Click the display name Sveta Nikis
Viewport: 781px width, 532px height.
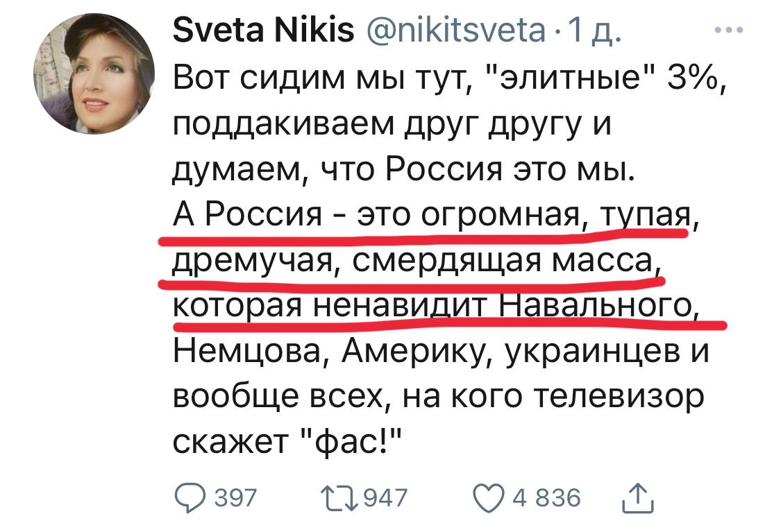click(x=262, y=32)
